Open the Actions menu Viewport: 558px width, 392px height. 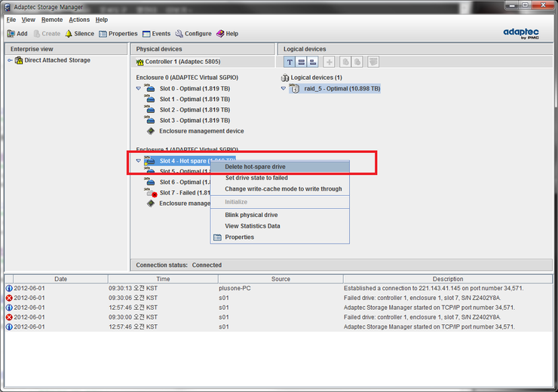click(x=79, y=20)
